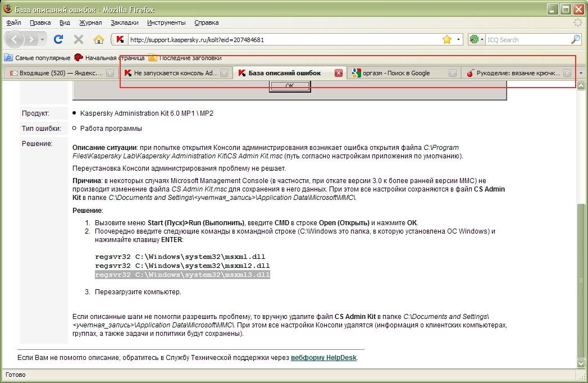Close the Поиск в Google tab

tap(453, 73)
